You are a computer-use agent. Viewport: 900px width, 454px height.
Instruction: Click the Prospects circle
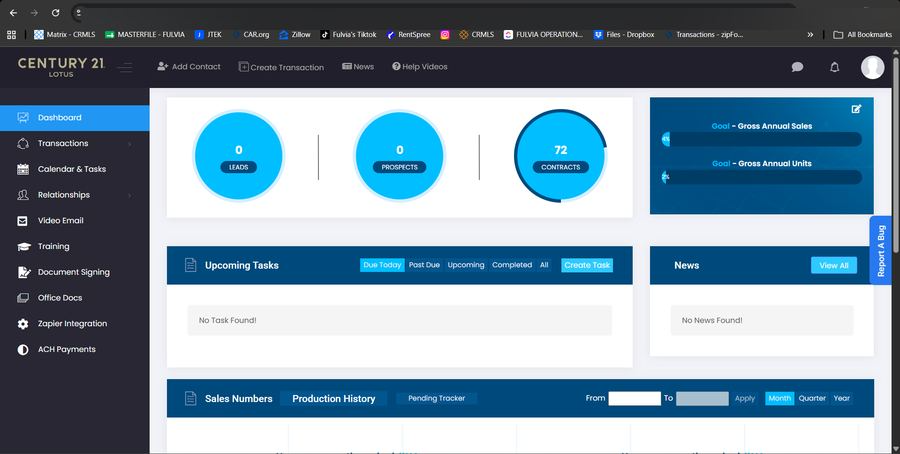point(399,156)
